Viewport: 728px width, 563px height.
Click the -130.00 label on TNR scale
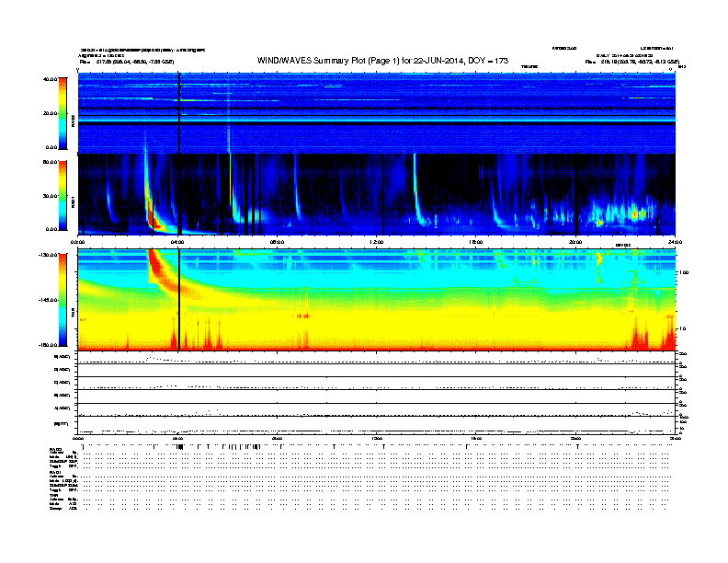[x=49, y=255]
